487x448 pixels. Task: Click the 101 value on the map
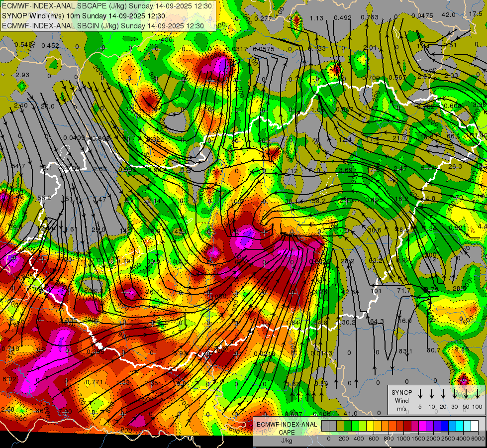pyautogui.click(x=376, y=291)
